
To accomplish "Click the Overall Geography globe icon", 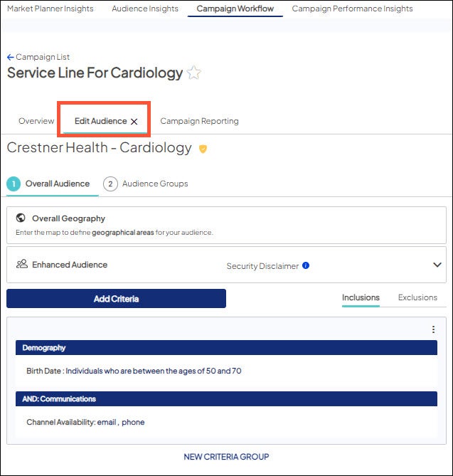I will coord(21,218).
